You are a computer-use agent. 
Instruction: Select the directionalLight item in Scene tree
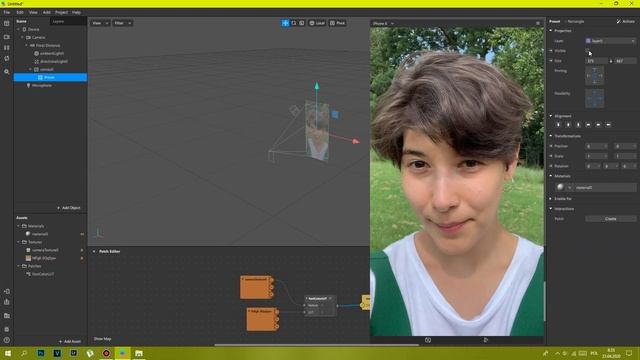pyautogui.click(x=54, y=61)
